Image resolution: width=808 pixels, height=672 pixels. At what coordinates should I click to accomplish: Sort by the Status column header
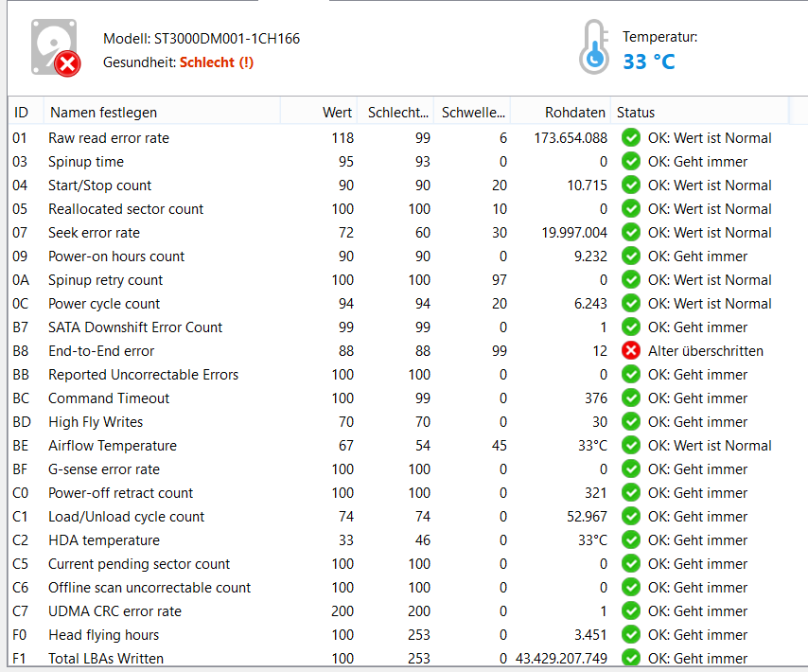700,113
